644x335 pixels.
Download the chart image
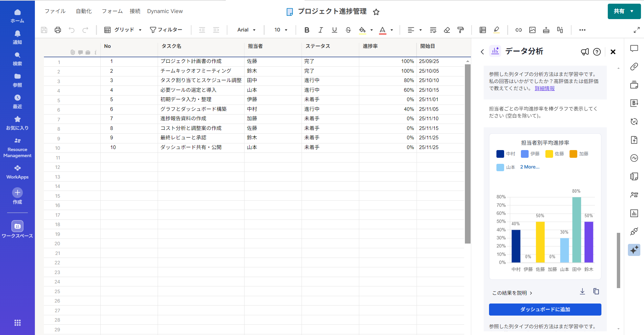coord(582,291)
